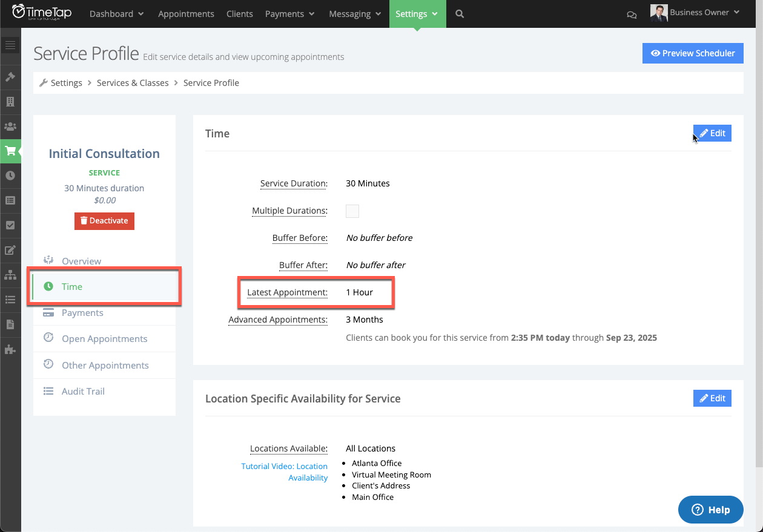Open the gavel tools icon in sidebar
The height and width of the screenshot is (532, 763).
coord(10,77)
